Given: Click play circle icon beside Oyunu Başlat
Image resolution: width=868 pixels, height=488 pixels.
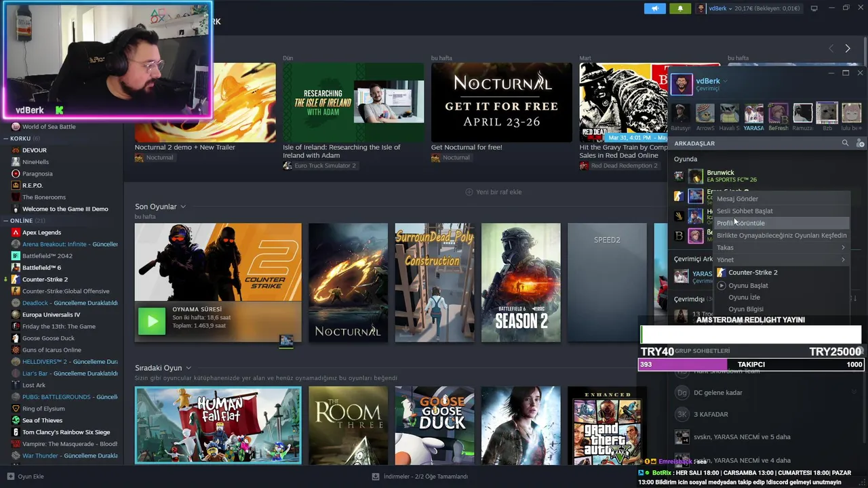Looking at the screenshot, I should tap(722, 285).
